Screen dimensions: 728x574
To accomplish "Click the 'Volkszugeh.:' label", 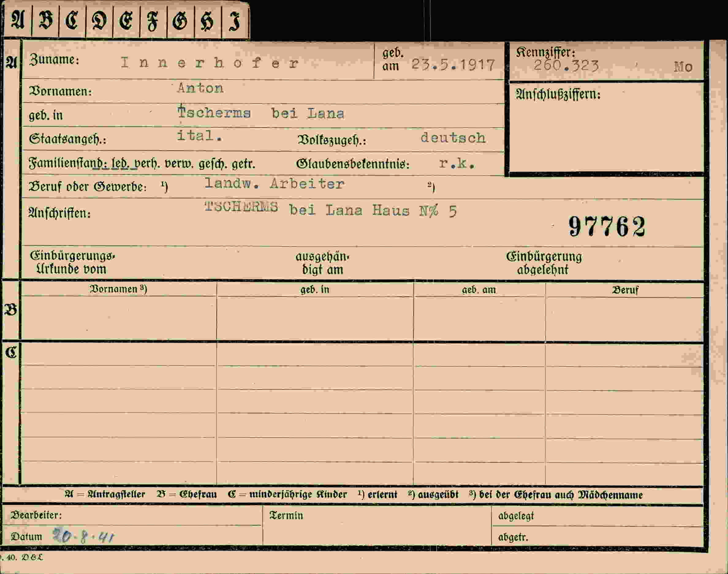I will 332,140.
